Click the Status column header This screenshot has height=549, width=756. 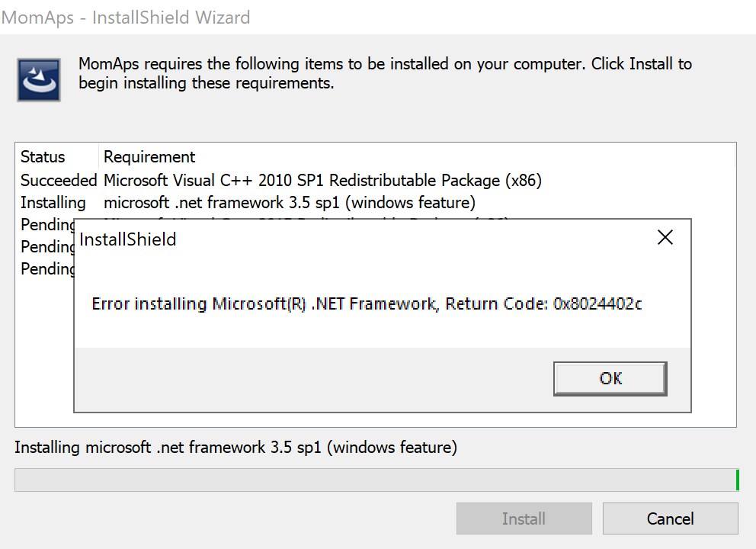(43, 157)
